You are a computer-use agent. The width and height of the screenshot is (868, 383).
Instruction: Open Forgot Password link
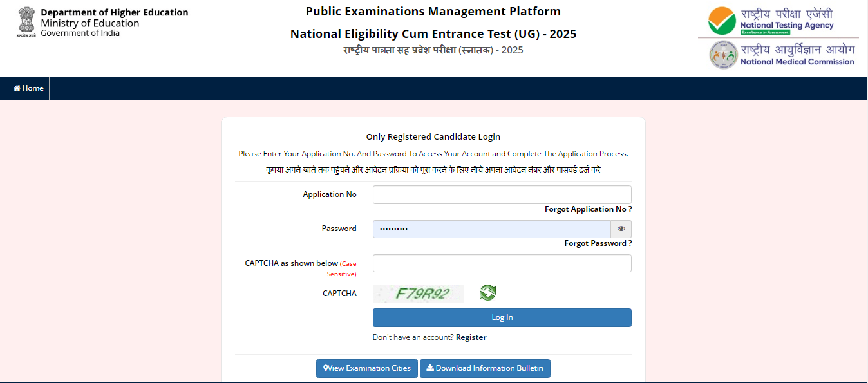click(598, 243)
